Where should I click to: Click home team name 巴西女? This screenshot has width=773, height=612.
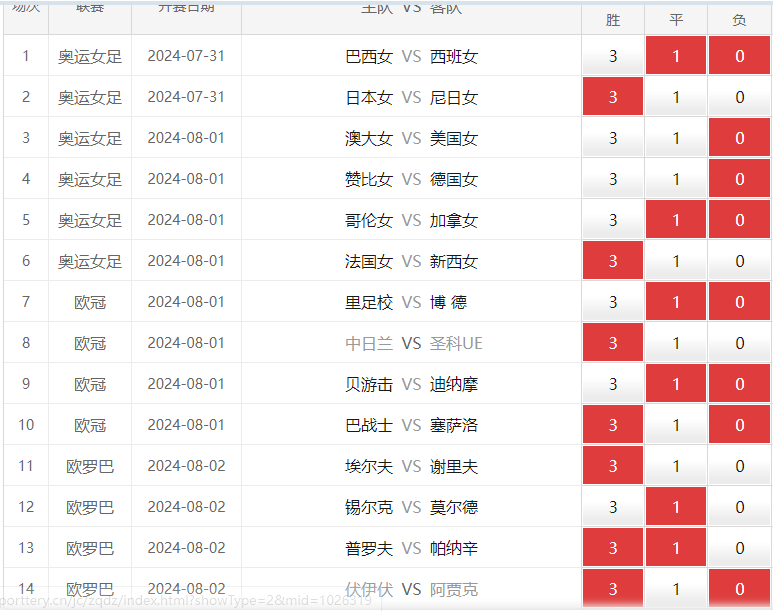pos(369,57)
